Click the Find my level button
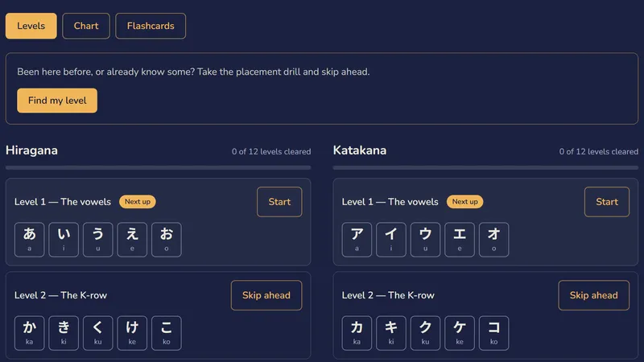 tap(57, 101)
